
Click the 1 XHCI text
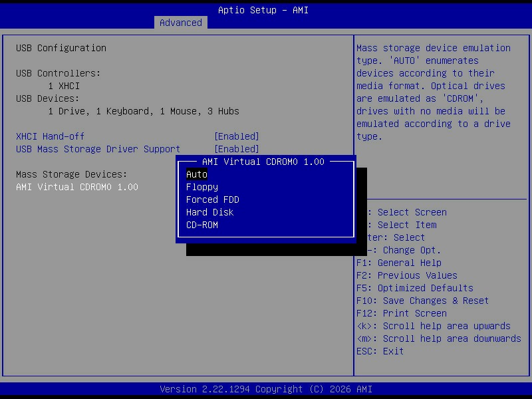(x=64, y=86)
